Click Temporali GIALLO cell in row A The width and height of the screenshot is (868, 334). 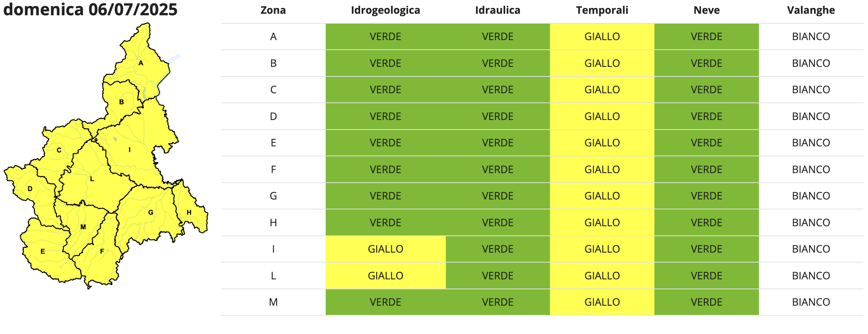[602, 37]
